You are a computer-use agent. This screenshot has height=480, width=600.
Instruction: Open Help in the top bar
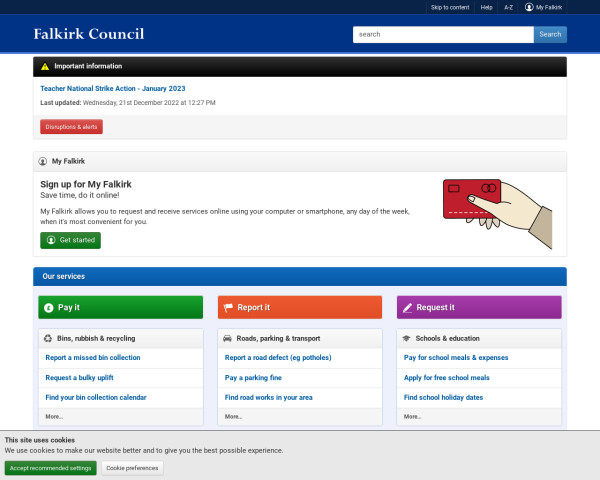click(x=486, y=7)
